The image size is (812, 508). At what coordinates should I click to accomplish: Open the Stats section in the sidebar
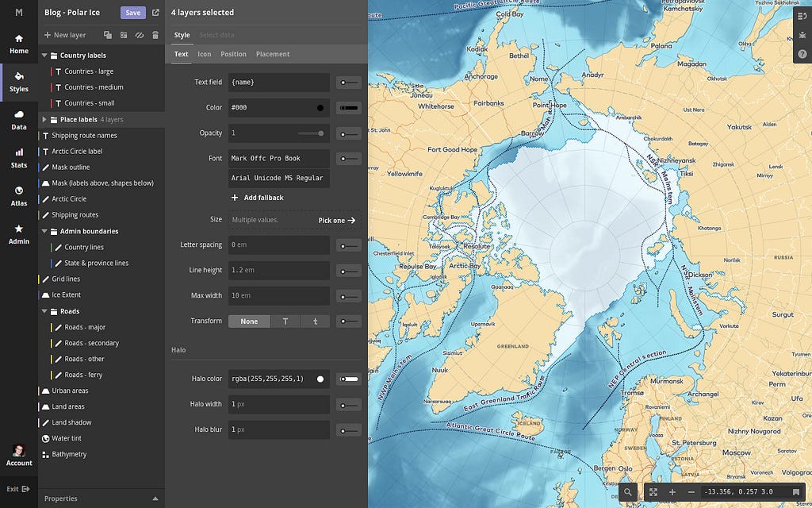tap(18, 159)
